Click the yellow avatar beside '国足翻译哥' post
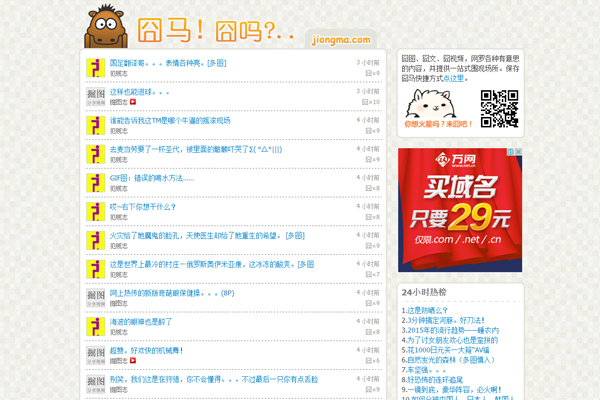The height and width of the screenshot is (400, 600). (96, 68)
